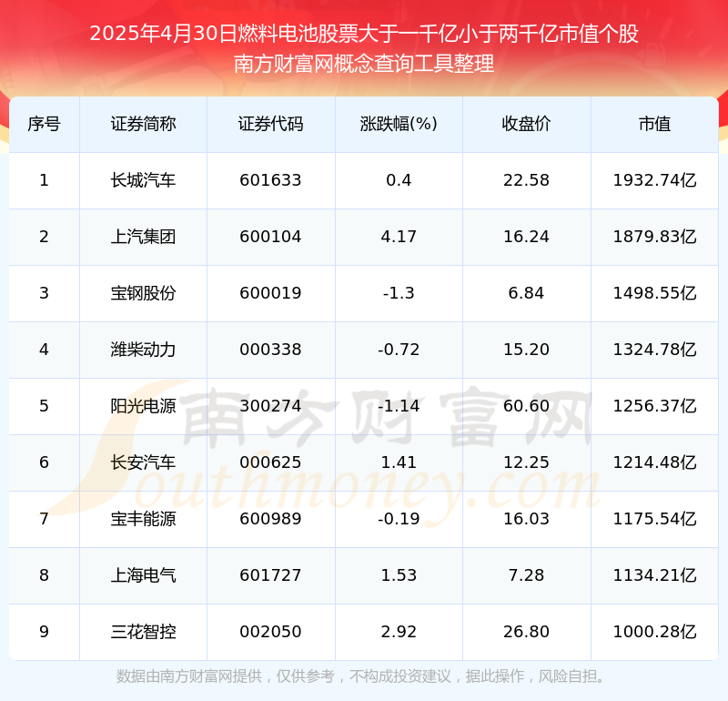Select the stock name 宝钢股份
728x701 pixels.
[143, 293]
